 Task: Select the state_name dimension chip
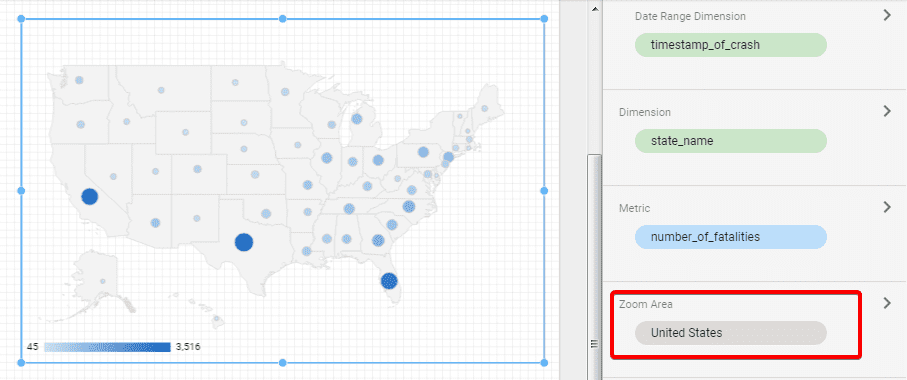(731, 141)
